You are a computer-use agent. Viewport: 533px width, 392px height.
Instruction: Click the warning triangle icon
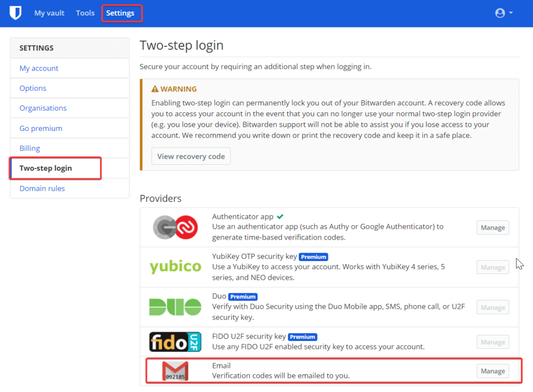coord(155,89)
